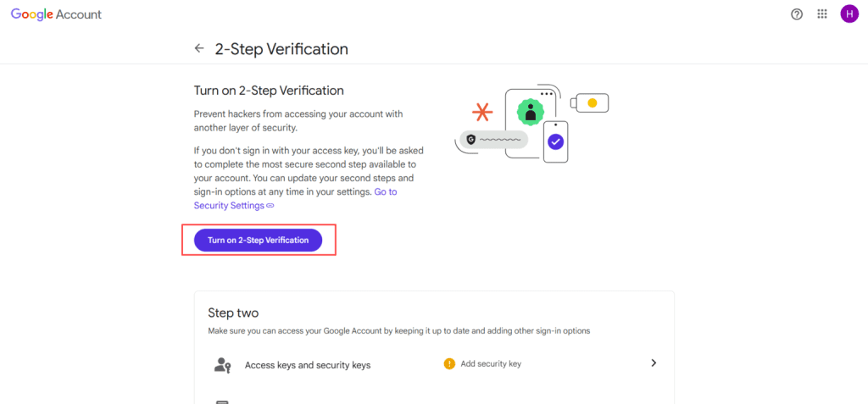Click the orange asterisk illustration
The height and width of the screenshot is (404, 868).
point(481,113)
